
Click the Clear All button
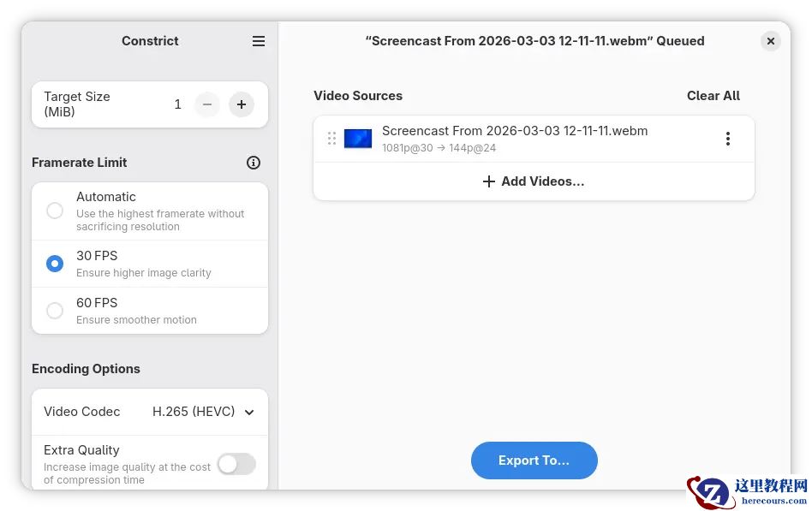(713, 96)
